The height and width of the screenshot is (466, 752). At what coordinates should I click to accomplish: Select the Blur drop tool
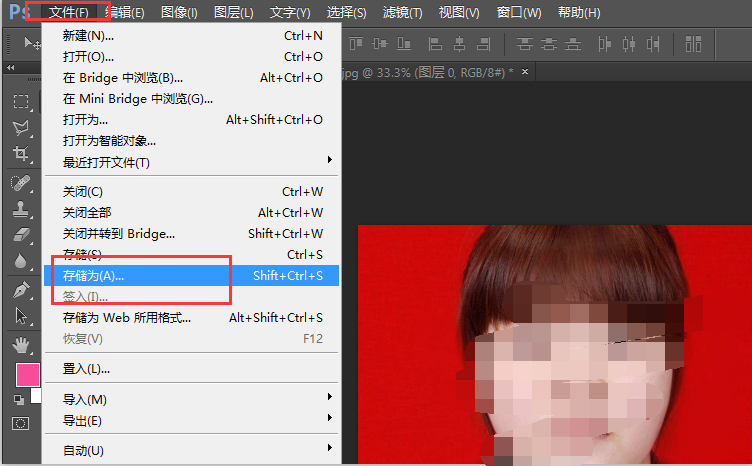(21, 261)
